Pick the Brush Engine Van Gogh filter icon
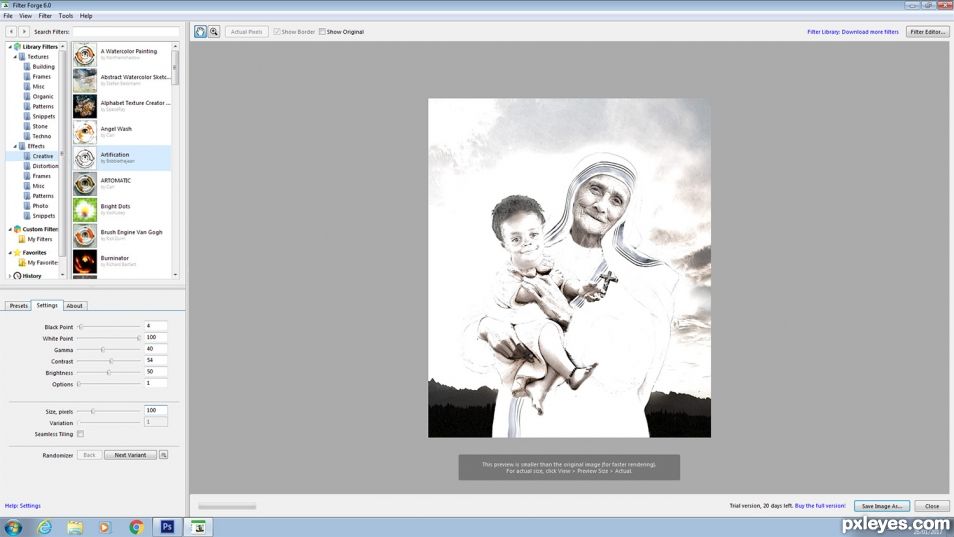 pyautogui.click(x=85, y=235)
